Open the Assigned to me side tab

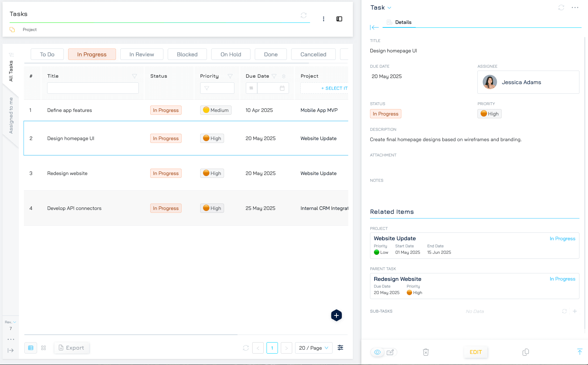tap(11, 115)
